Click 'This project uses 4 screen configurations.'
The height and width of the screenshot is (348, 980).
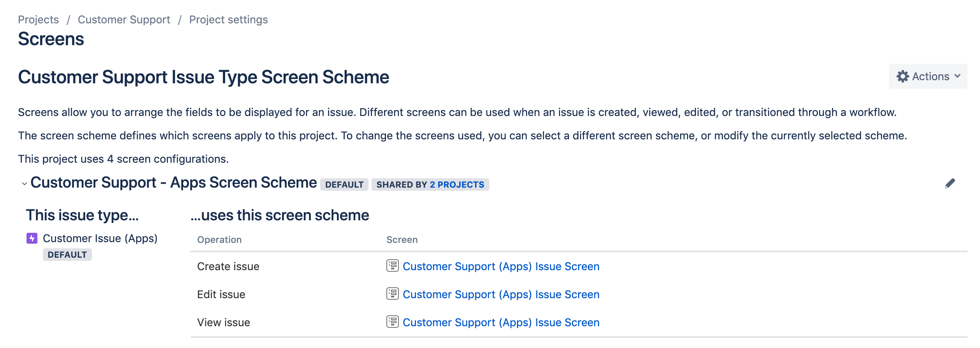click(x=123, y=159)
